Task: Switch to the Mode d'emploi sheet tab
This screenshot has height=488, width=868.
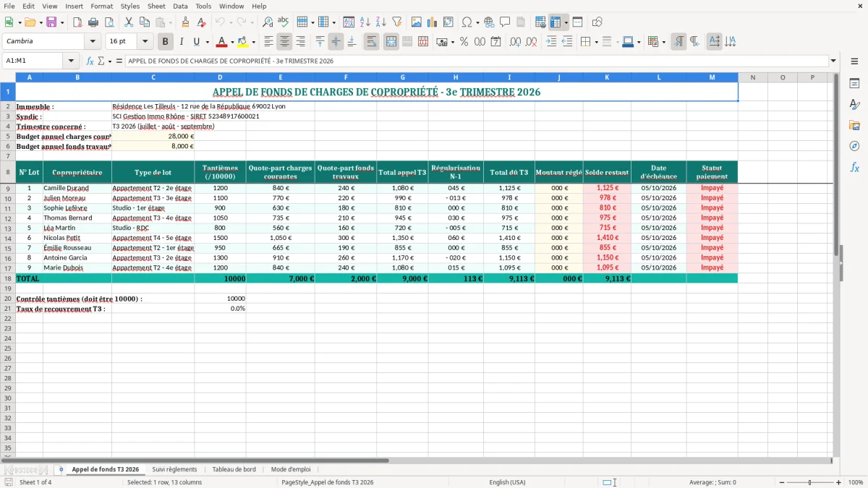Action: (x=291, y=469)
